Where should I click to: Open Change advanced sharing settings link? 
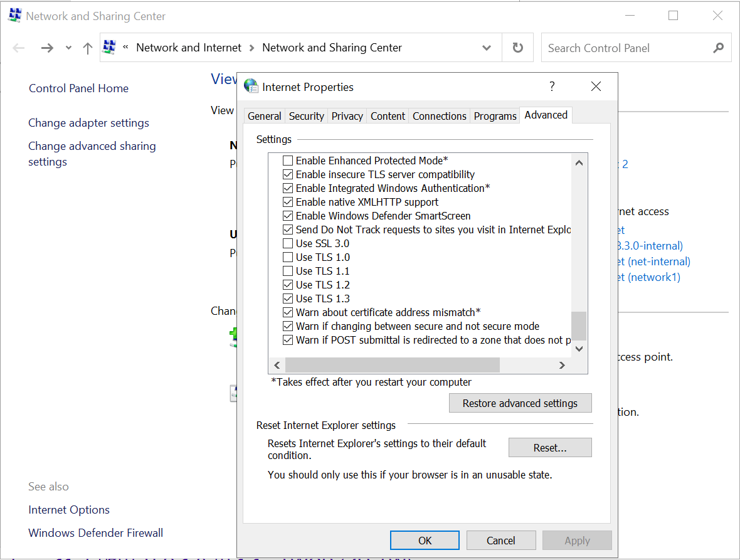click(x=92, y=154)
